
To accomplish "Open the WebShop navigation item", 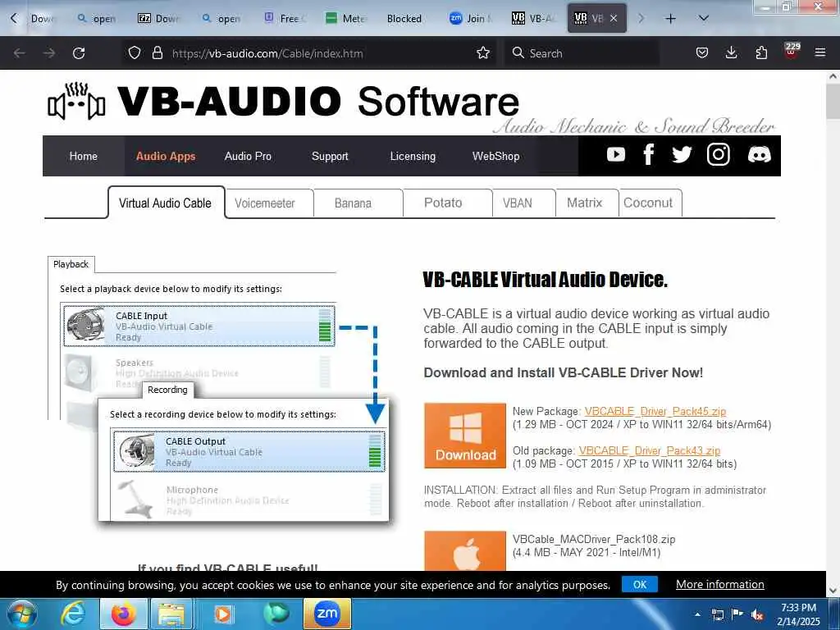I will pyautogui.click(x=495, y=156).
